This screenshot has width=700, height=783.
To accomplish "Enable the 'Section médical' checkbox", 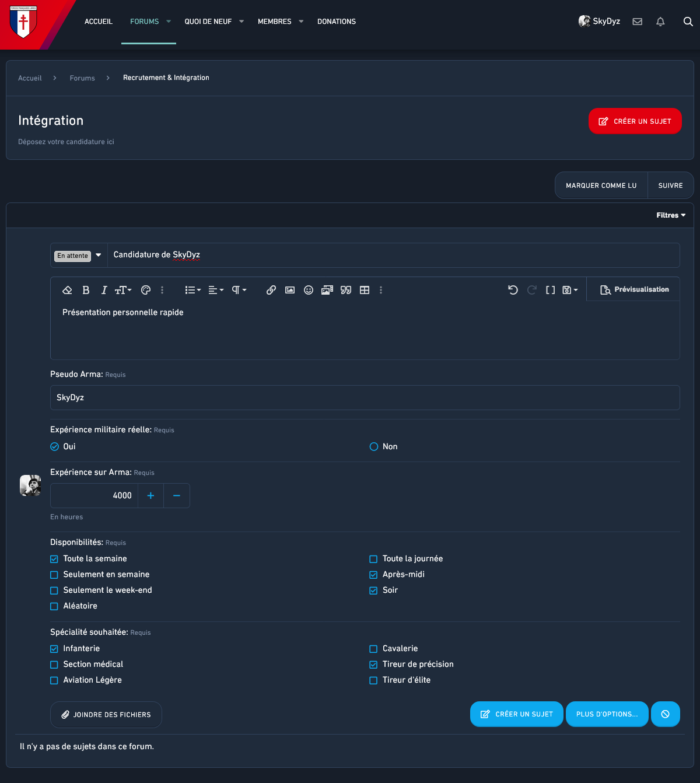I will coord(54,665).
